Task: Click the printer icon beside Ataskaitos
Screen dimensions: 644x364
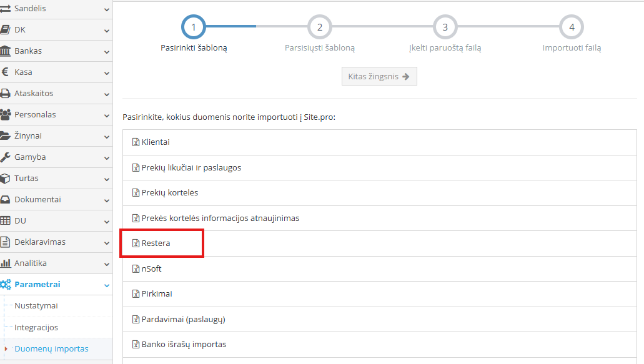Action: coord(6,94)
